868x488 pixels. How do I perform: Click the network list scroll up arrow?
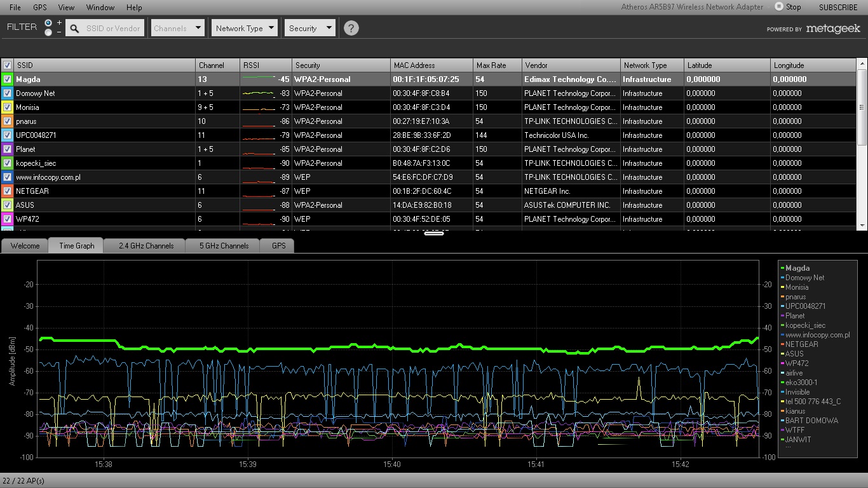click(x=862, y=64)
